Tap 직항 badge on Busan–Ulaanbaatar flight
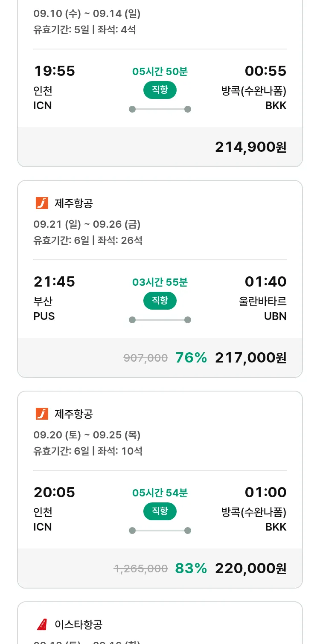 coord(160,301)
